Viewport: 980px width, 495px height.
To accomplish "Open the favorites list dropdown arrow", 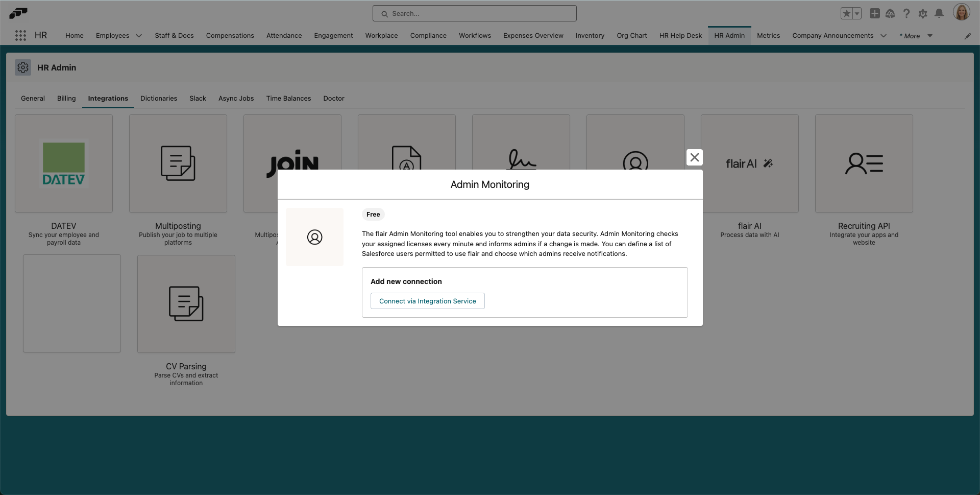I will pos(857,14).
